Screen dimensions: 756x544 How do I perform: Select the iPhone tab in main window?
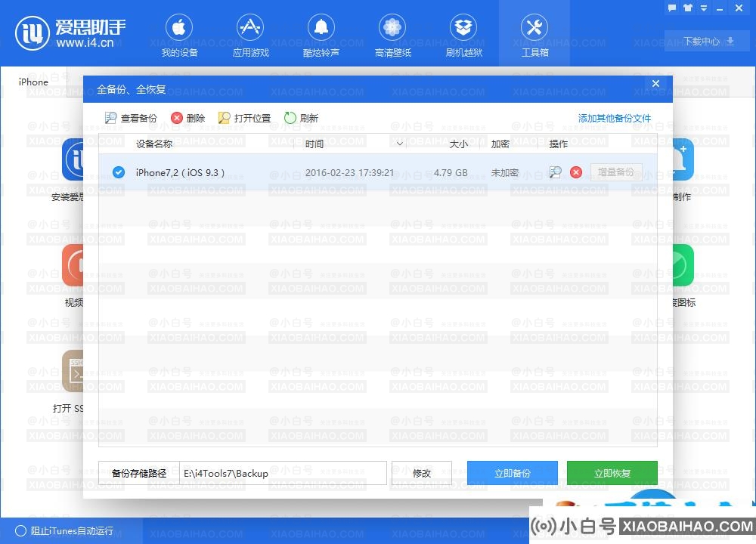click(x=33, y=82)
